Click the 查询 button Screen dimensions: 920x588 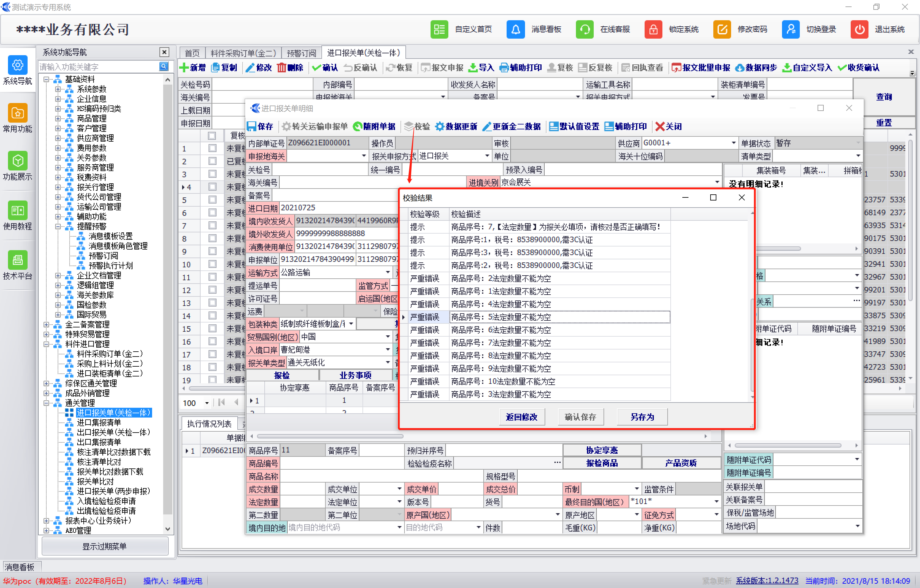point(884,97)
